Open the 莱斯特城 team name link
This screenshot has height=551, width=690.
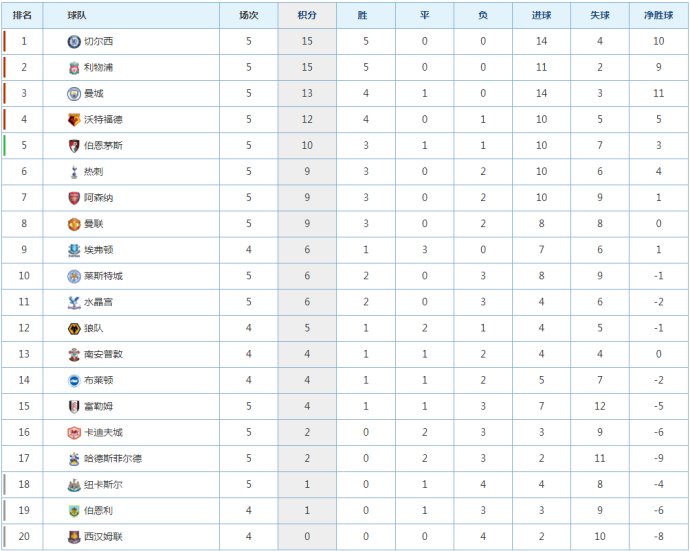coord(103,276)
